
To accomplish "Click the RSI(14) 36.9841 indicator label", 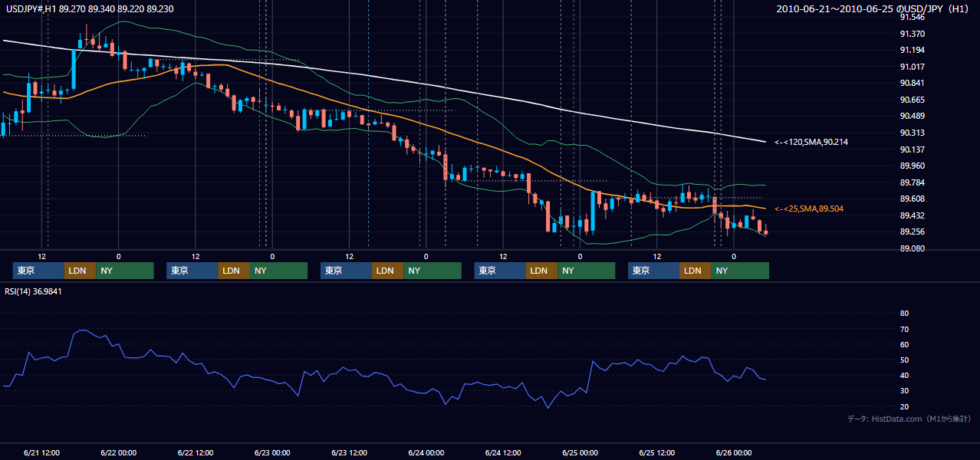I will [33, 291].
